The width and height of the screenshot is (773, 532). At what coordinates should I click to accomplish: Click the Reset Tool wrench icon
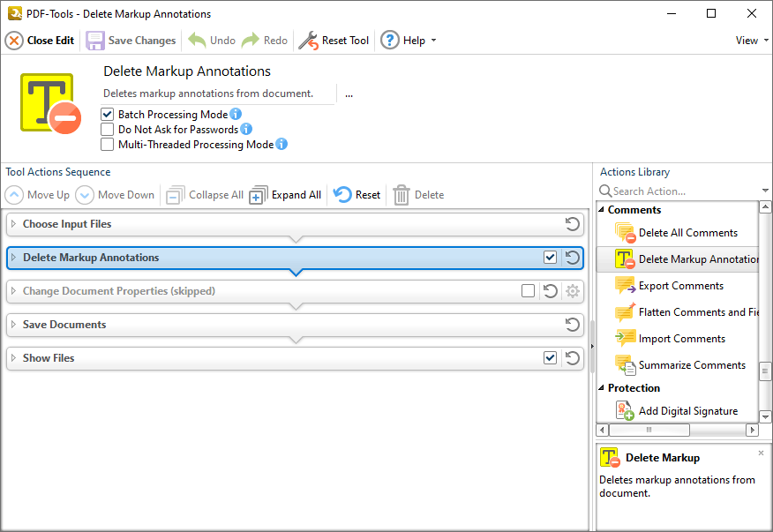309,41
